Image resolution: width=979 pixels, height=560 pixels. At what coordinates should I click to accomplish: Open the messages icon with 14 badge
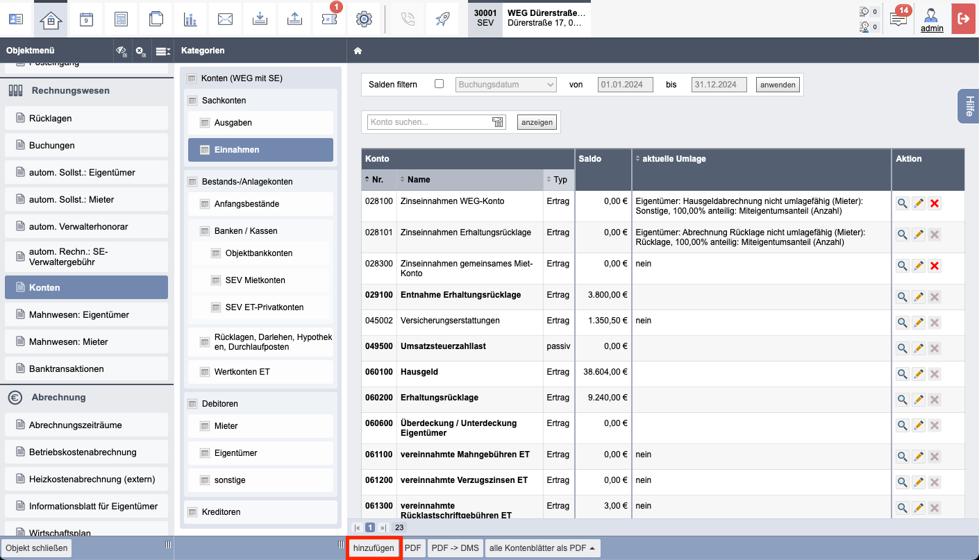click(898, 18)
